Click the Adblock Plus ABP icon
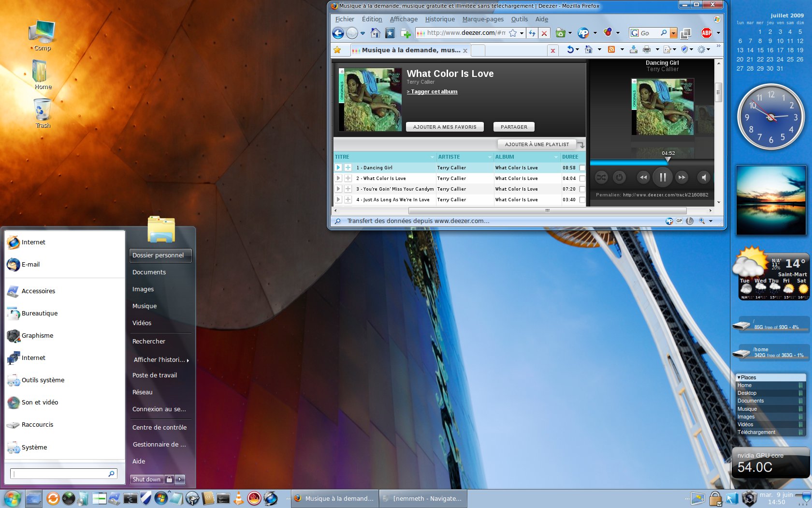The width and height of the screenshot is (812, 508). tap(707, 33)
